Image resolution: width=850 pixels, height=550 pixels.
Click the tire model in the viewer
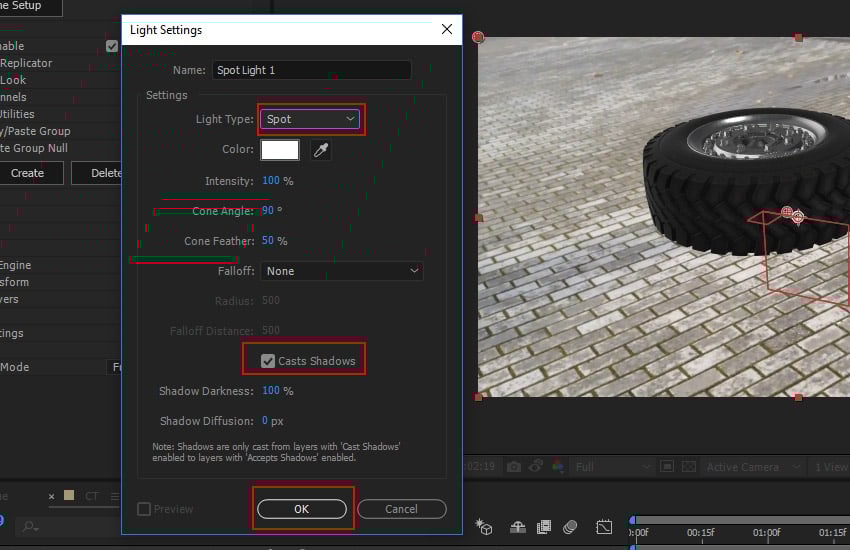click(x=746, y=182)
